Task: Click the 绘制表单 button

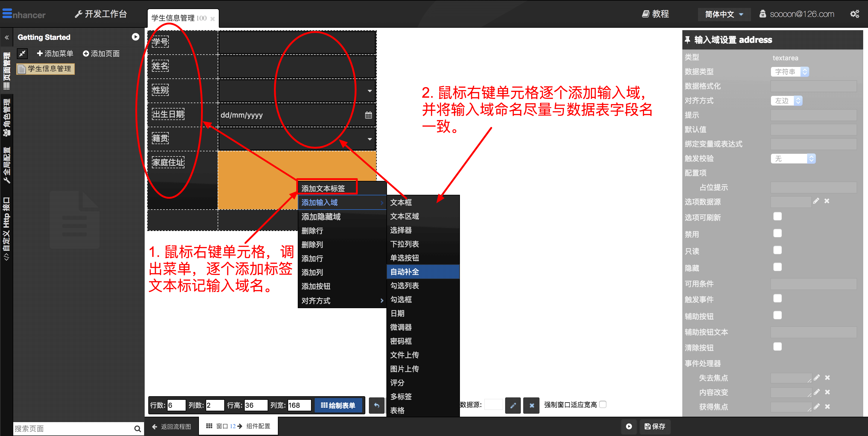Action: [338, 405]
